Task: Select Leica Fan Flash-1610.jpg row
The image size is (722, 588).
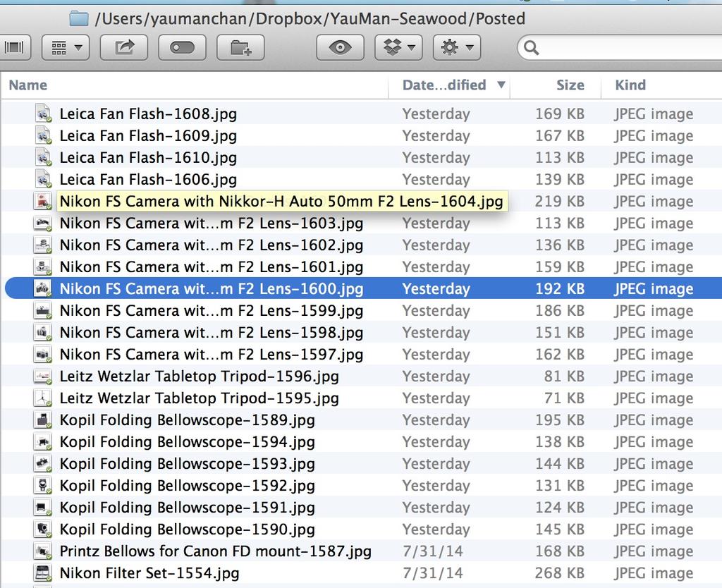Action: point(148,157)
